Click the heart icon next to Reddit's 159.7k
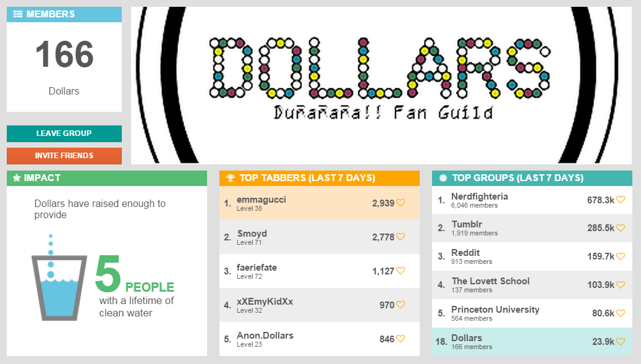 pos(621,256)
